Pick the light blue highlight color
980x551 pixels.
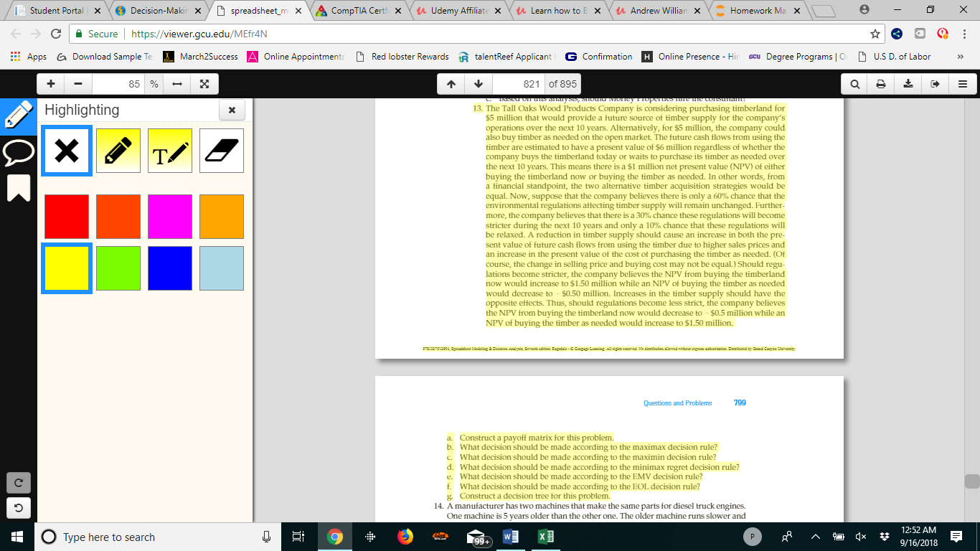point(222,268)
